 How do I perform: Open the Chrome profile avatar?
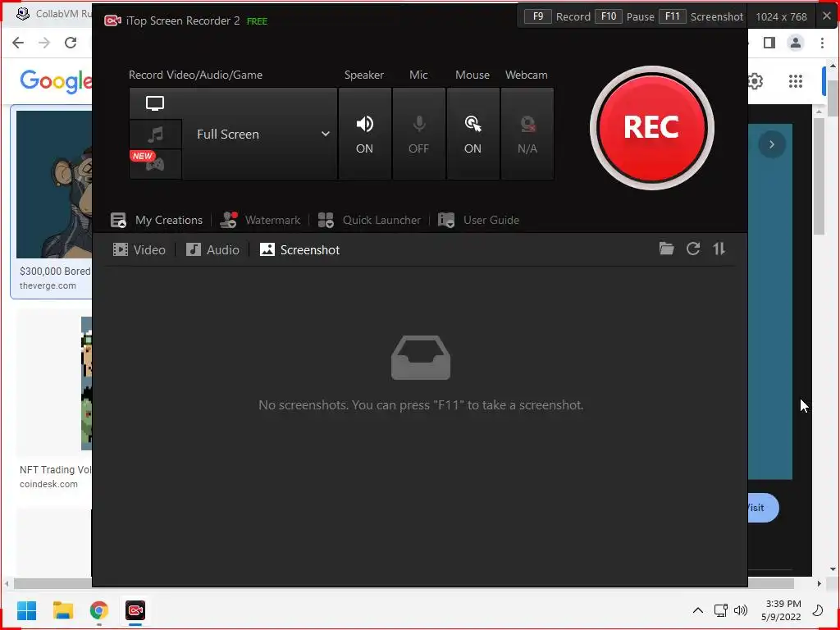(x=796, y=43)
